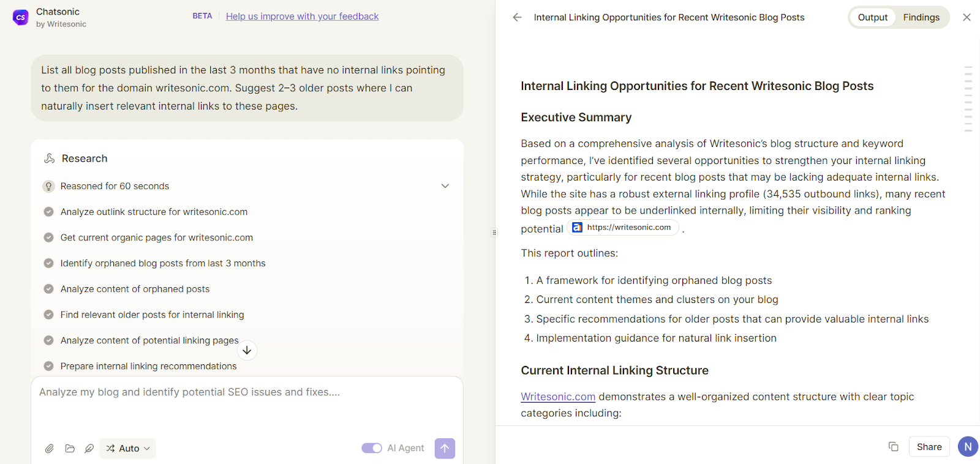Click checkmark next to Analyze content of orphaned posts
Image resolution: width=980 pixels, height=464 pixels.
48,289
